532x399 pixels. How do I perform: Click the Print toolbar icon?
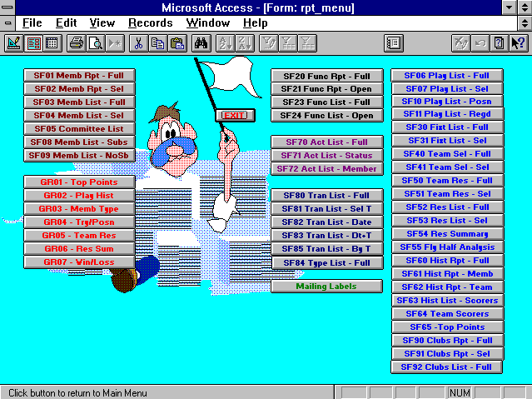coord(77,42)
